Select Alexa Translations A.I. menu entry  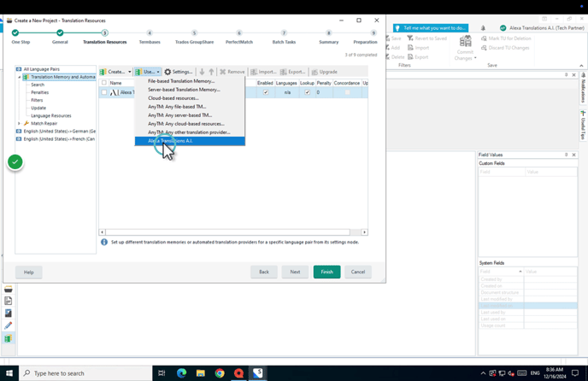click(190, 141)
